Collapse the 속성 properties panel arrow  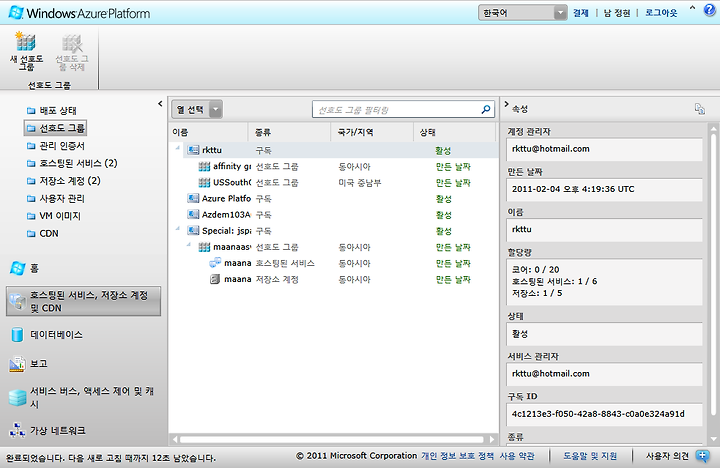point(506,104)
